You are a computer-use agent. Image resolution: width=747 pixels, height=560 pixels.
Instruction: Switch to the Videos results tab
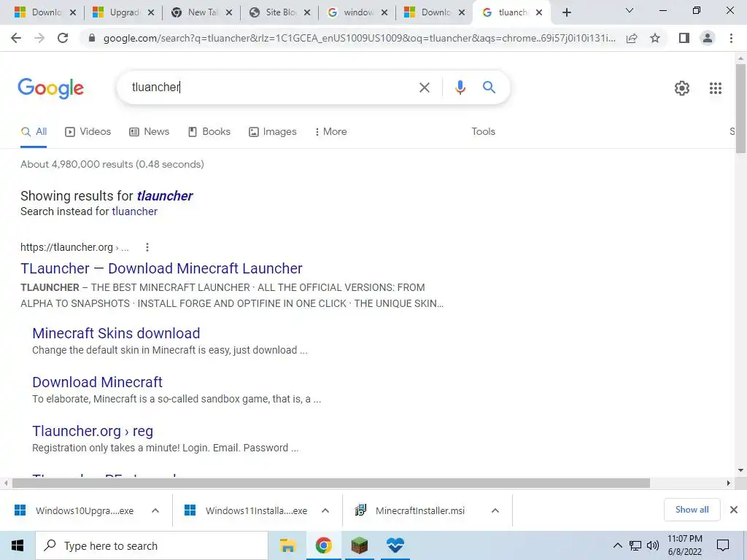(x=88, y=132)
